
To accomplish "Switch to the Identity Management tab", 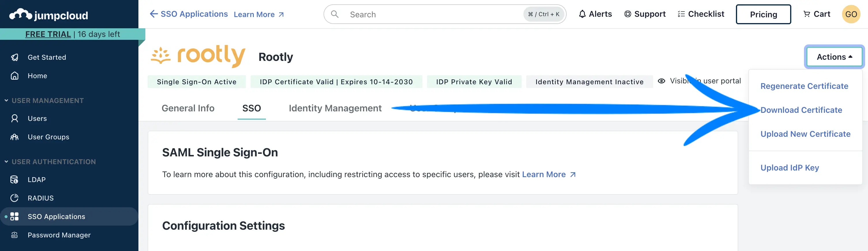I will pyautogui.click(x=335, y=108).
